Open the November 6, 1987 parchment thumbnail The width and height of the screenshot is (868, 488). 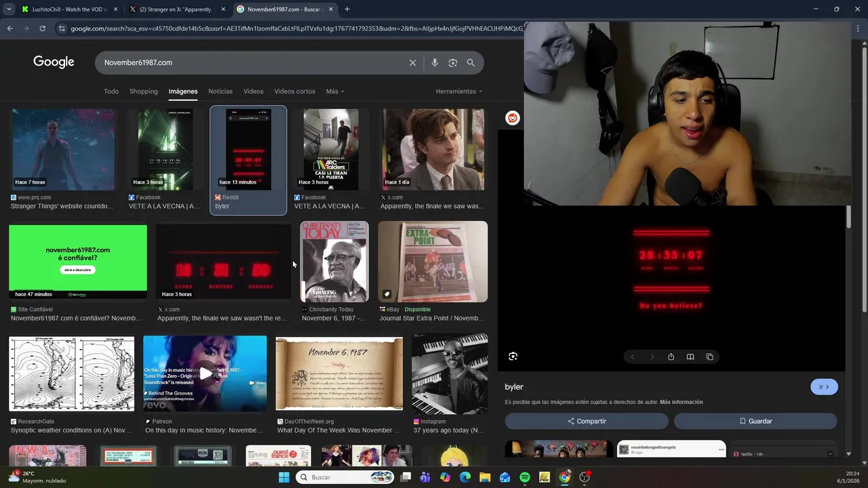tap(339, 373)
